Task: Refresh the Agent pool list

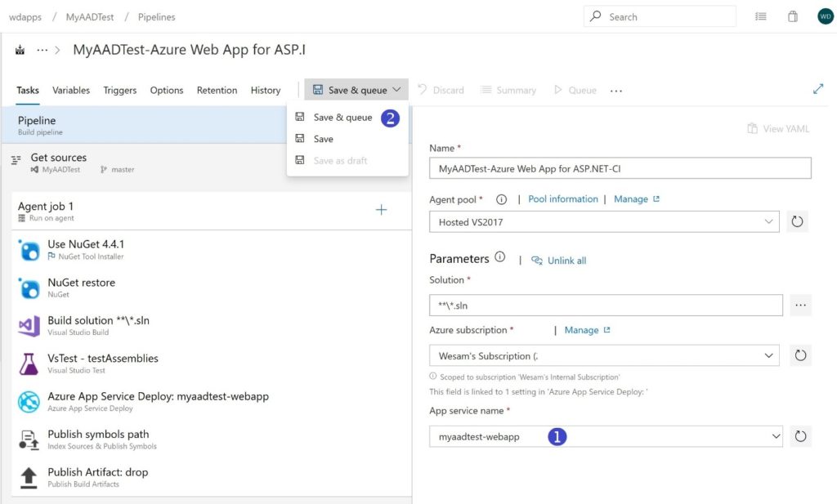Action: coord(797,221)
